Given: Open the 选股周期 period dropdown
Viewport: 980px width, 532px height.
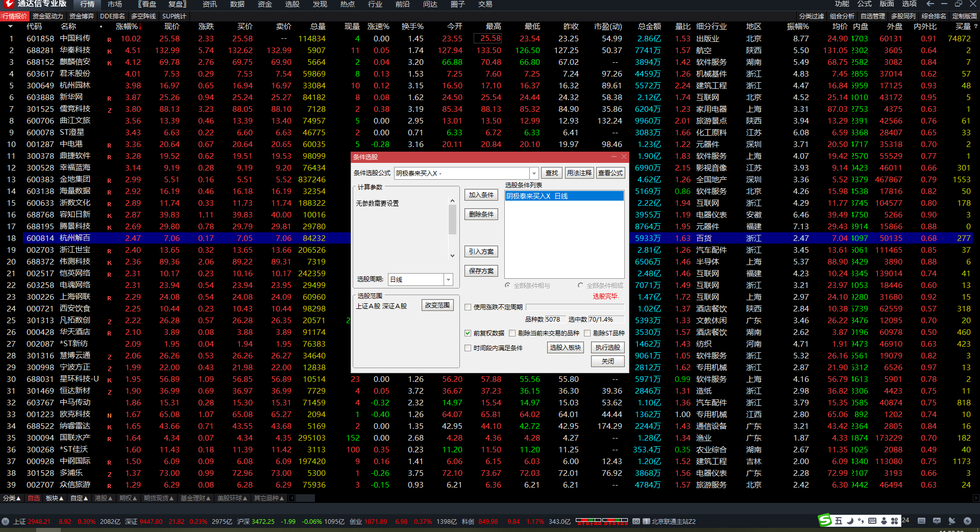Looking at the screenshot, I should pos(448,279).
